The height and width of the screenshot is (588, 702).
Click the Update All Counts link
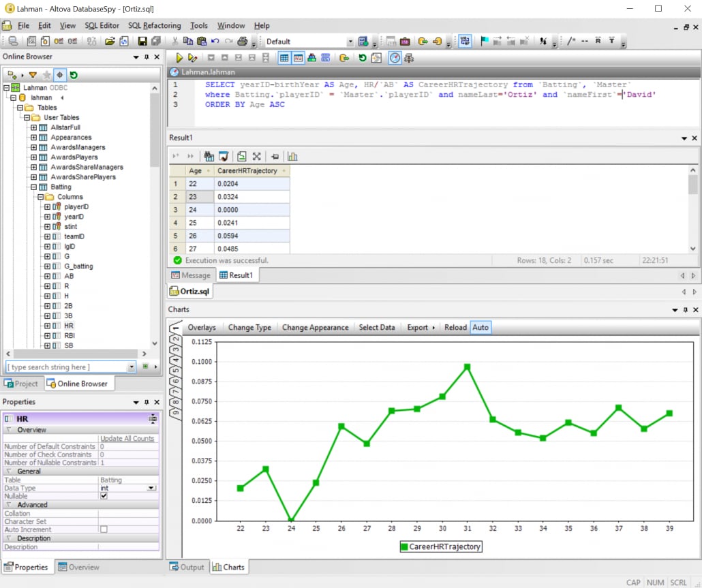(127, 439)
